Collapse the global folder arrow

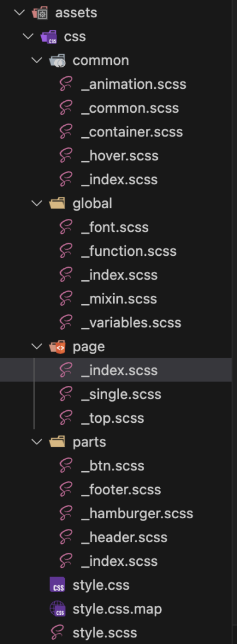click(x=36, y=204)
